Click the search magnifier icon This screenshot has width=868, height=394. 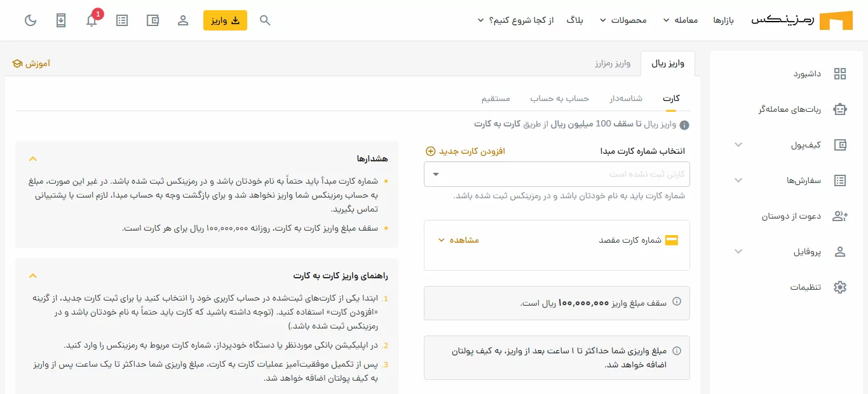click(266, 20)
